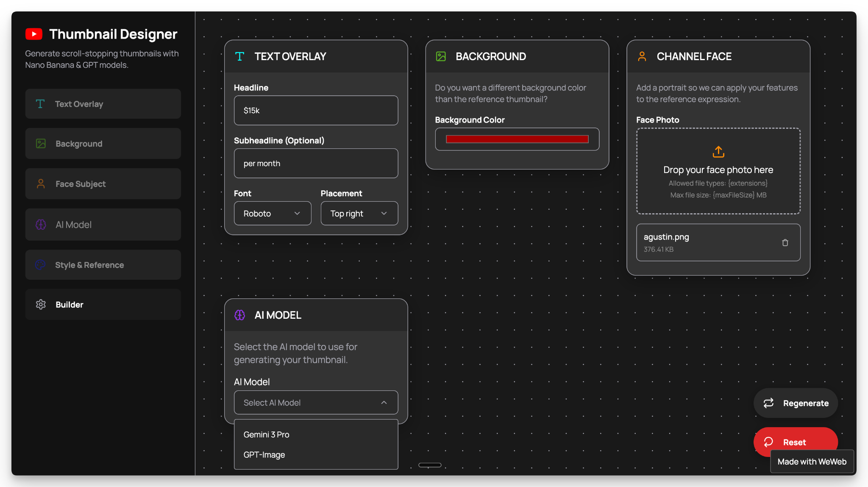Screen dimensions: 868x487
Task: Click the upload arrow icon in Face Photo
Action: (x=718, y=152)
